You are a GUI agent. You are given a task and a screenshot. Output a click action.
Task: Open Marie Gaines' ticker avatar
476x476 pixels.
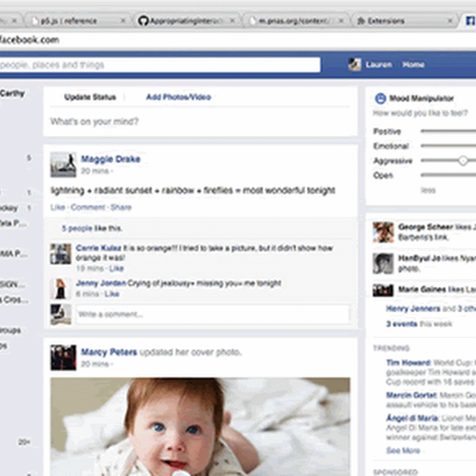(x=383, y=290)
